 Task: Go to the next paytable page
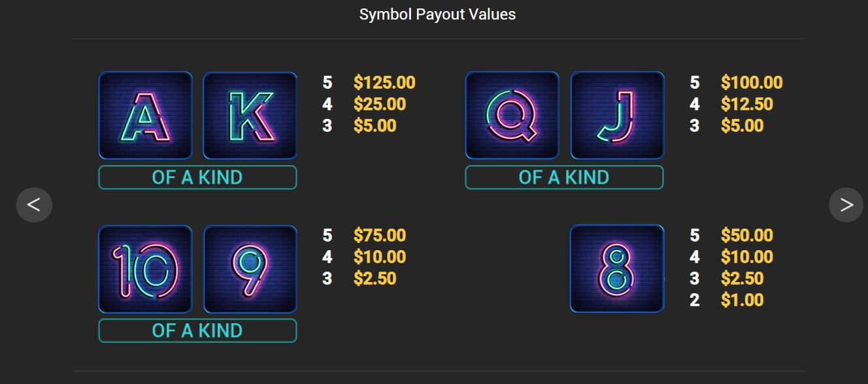846,205
